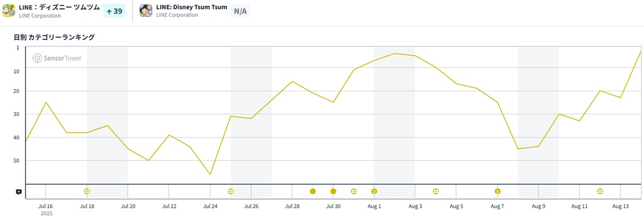644x216 pixels.
Task: Click the solid dot marker at Jul 30
Action: [333, 191]
